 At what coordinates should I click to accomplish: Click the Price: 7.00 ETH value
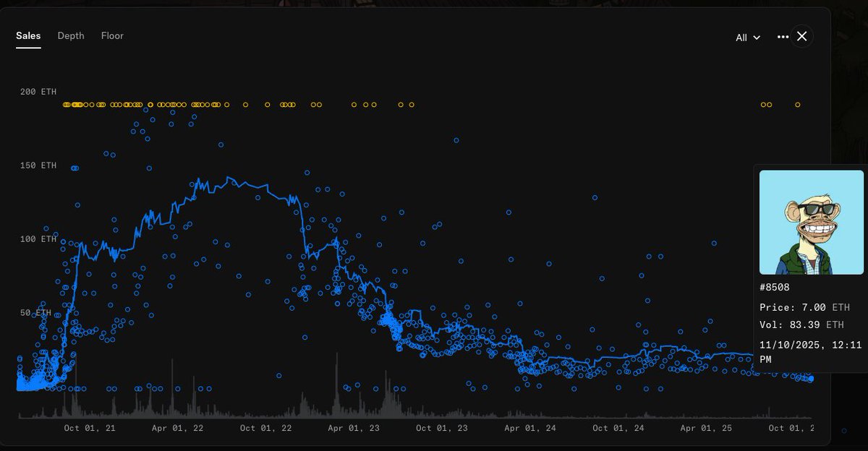tap(804, 307)
